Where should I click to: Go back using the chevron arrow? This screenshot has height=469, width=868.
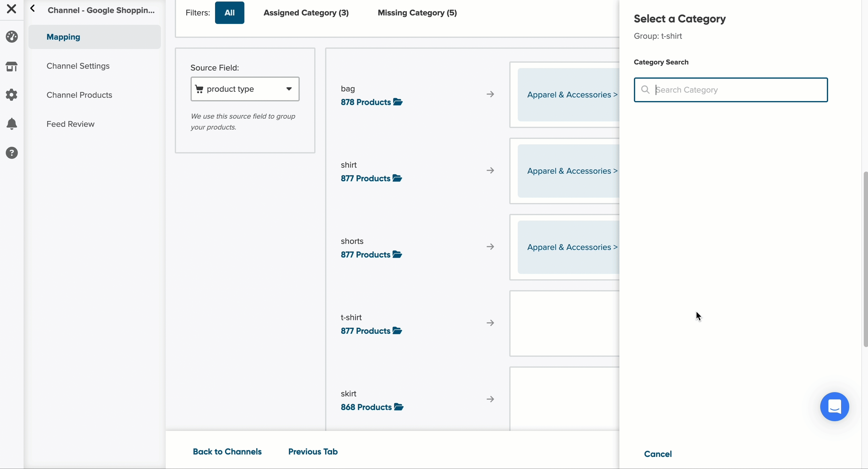pos(33,8)
